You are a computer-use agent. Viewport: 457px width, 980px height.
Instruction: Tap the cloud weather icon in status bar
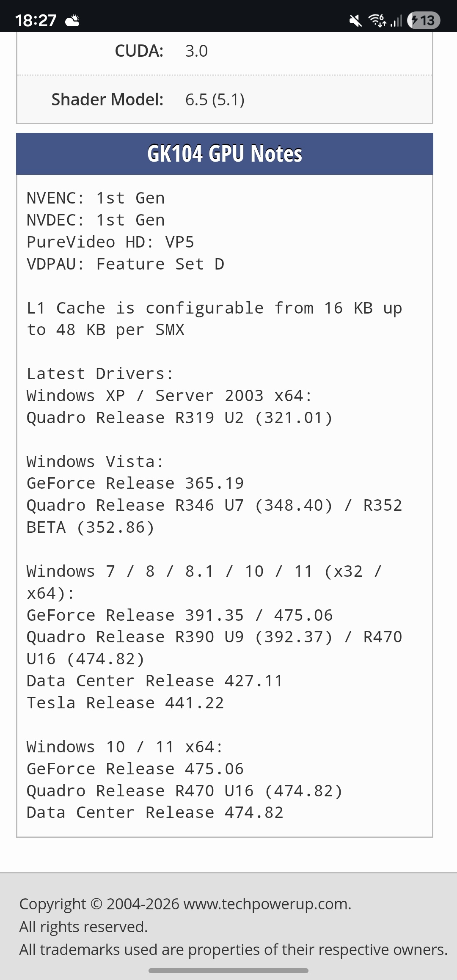tap(72, 20)
